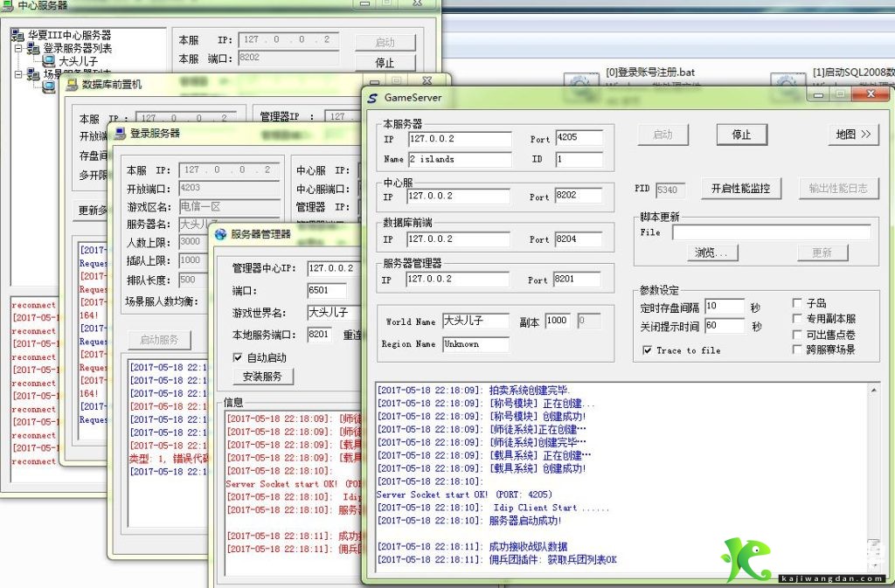The image size is (895, 588).
Task: Click the 数据库前置机 window title icon
Action: [x=72, y=85]
